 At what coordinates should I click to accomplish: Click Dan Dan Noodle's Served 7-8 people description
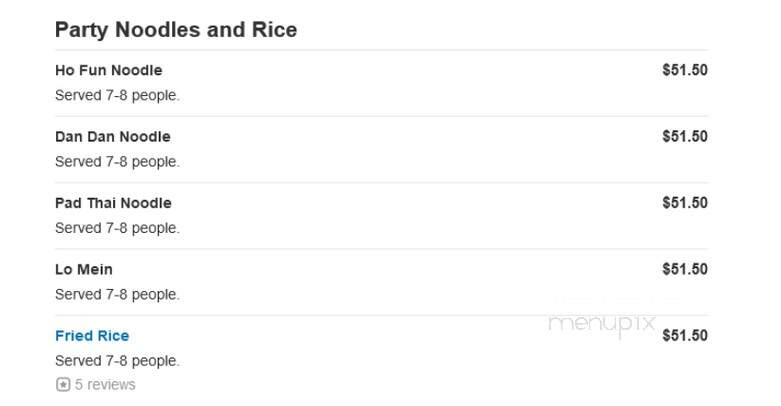pos(118,162)
